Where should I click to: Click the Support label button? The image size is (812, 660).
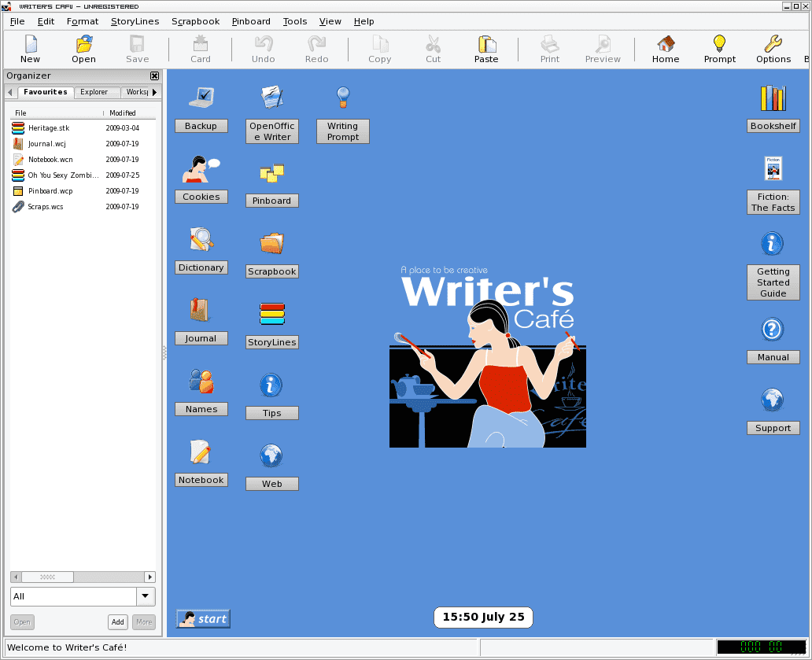(x=773, y=428)
